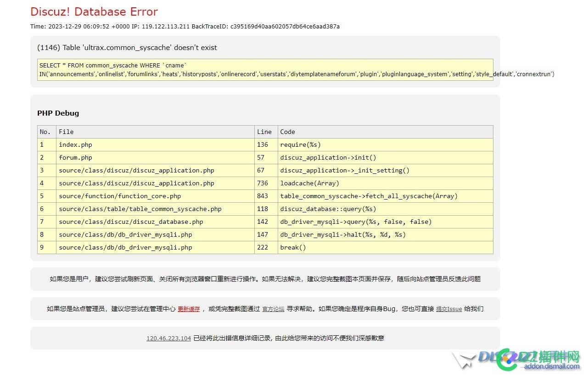Open the 更新缓存 link
This screenshot has height=378, width=588.
pyautogui.click(x=189, y=309)
